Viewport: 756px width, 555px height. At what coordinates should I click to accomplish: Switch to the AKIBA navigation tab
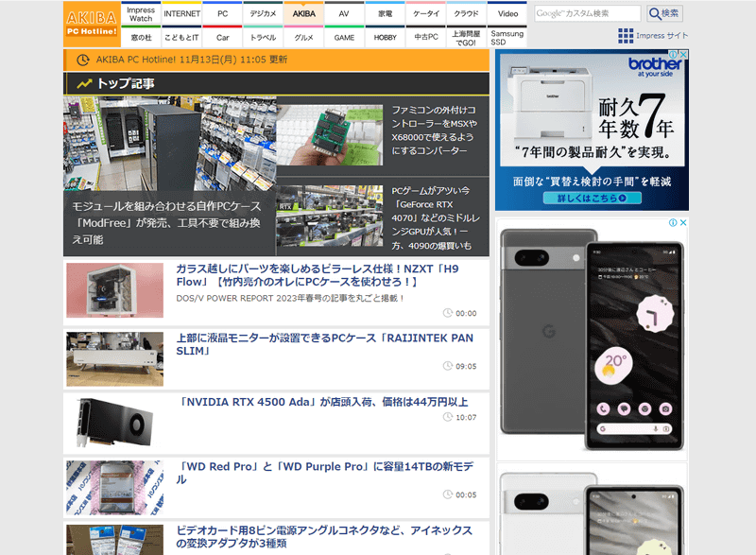[302, 13]
